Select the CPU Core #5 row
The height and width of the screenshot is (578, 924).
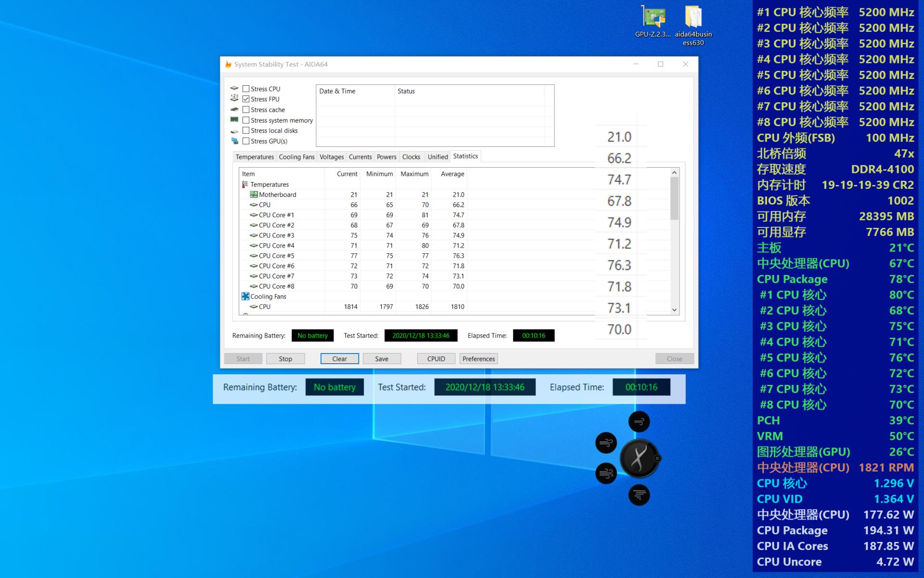[x=276, y=256]
